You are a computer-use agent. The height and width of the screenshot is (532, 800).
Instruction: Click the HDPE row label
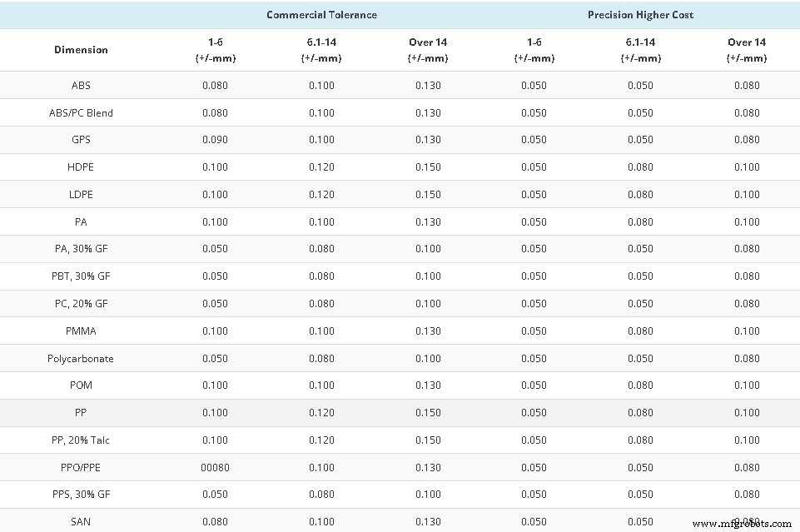coord(81,167)
